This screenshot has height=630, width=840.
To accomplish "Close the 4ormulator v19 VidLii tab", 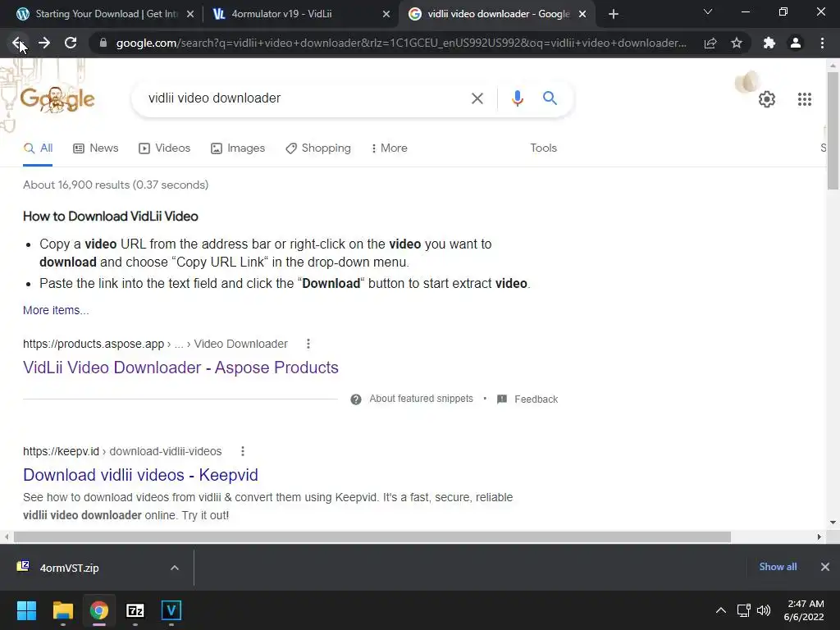I will [x=386, y=15].
